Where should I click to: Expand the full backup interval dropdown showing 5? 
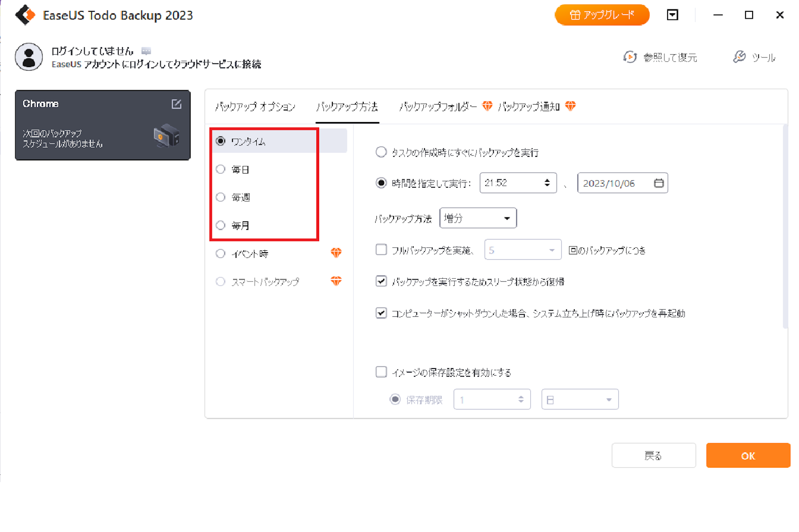tap(522, 250)
